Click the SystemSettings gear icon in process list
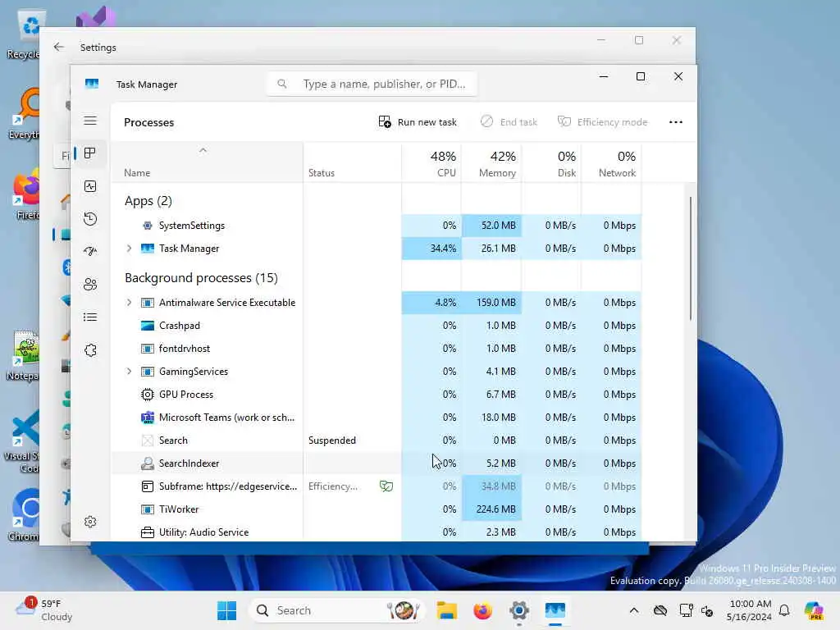 tap(148, 226)
